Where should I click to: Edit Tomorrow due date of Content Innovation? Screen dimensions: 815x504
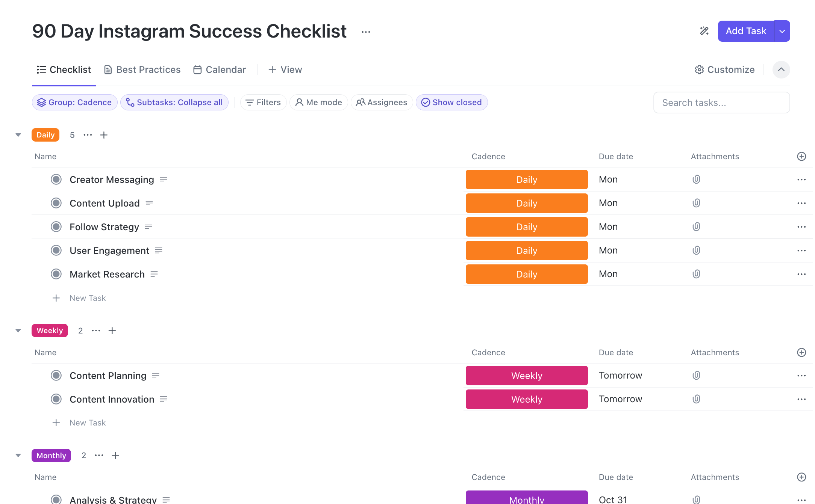620,399
